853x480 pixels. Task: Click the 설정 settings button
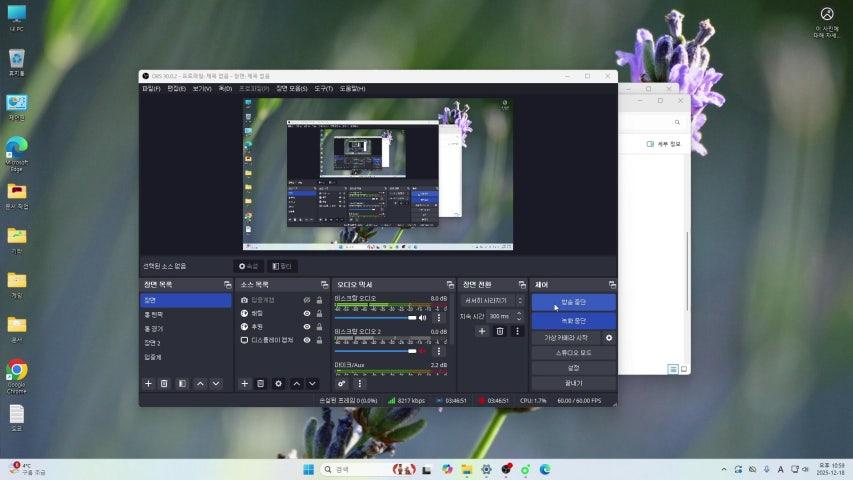(x=573, y=368)
